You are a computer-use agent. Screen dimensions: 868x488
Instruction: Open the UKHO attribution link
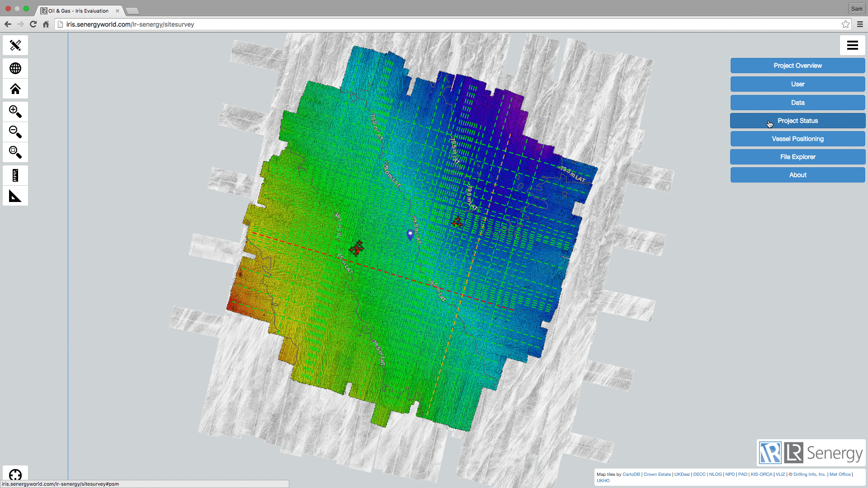point(603,481)
